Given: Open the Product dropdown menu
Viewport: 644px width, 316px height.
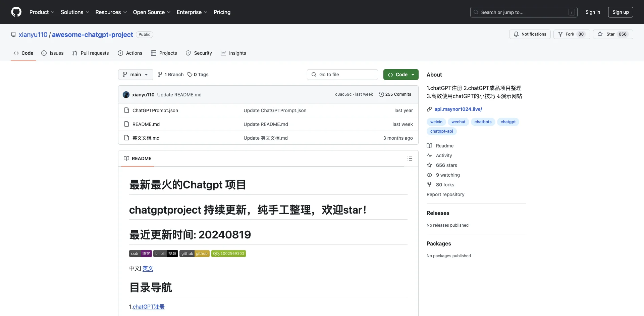Looking at the screenshot, I should [x=42, y=12].
